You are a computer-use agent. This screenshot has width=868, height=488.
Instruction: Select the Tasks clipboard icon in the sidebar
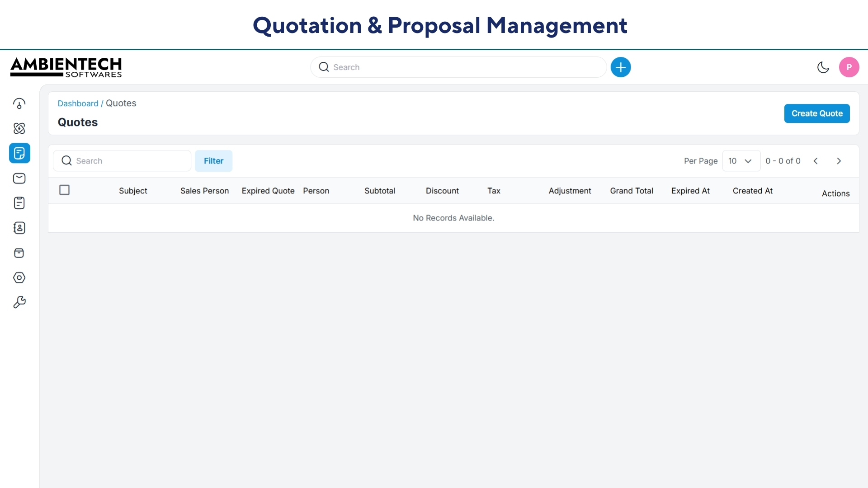[x=19, y=203]
